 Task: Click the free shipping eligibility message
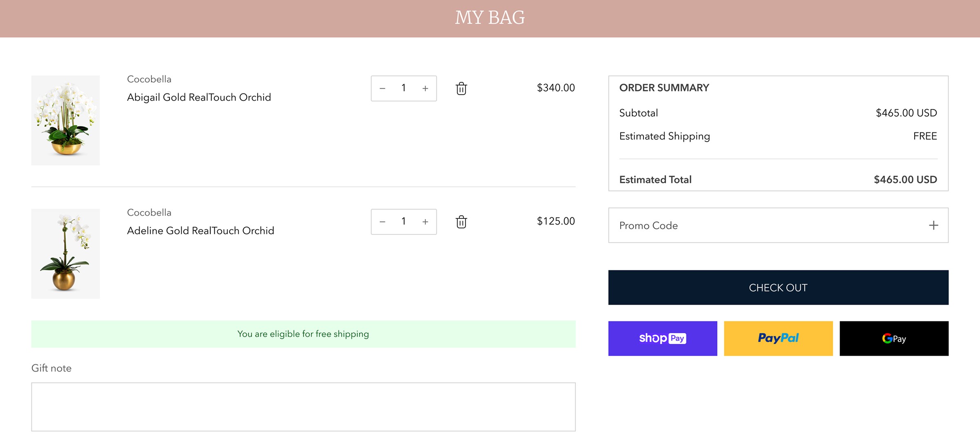(x=303, y=334)
